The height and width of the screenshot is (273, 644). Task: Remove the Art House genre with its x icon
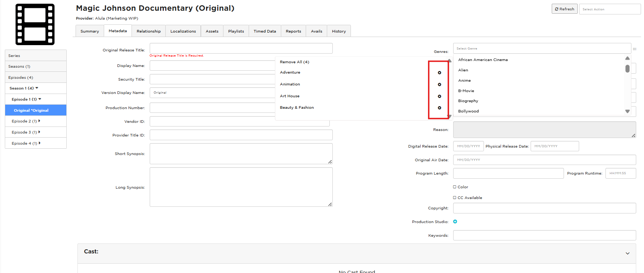[439, 97]
